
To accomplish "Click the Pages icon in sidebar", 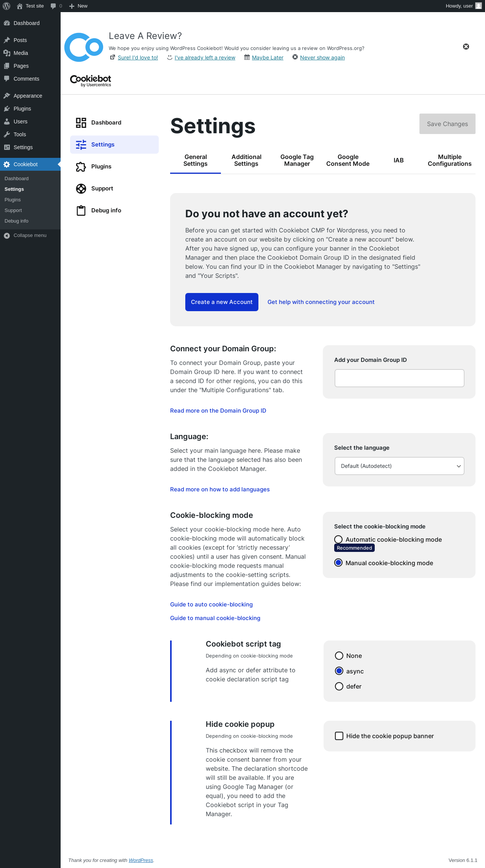I will (7, 66).
